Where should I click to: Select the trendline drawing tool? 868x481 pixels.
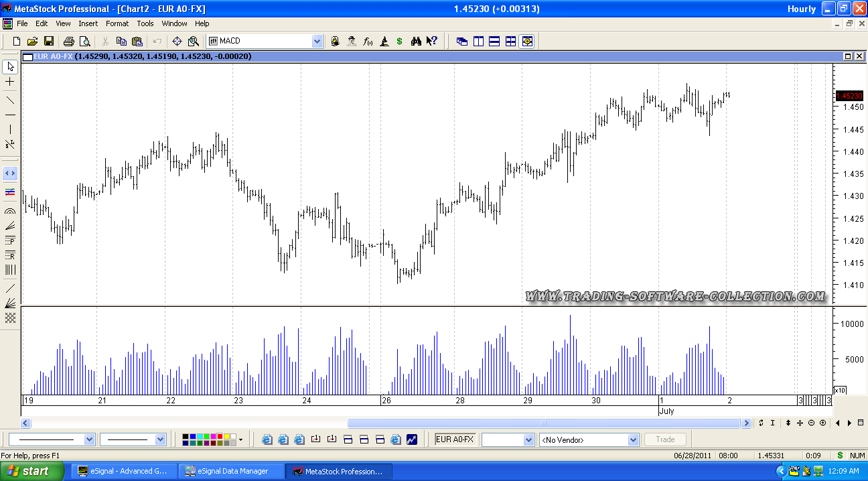(10, 100)
